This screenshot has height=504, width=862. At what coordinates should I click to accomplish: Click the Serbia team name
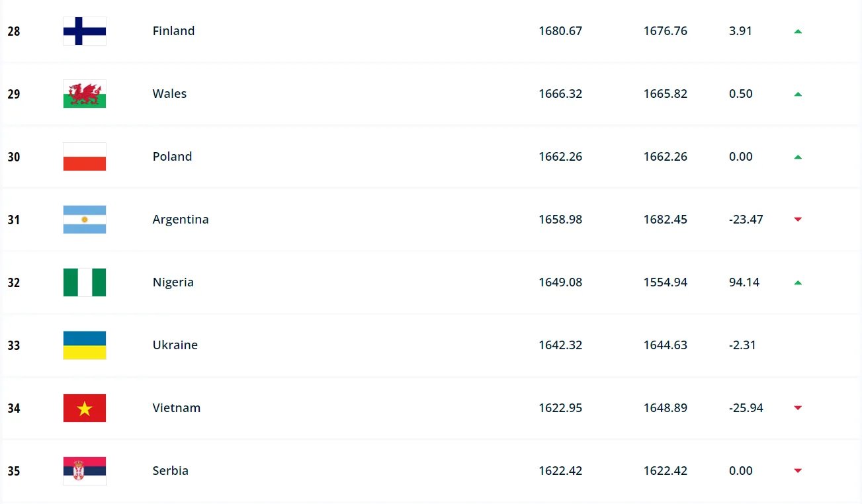tap(170, 471)
